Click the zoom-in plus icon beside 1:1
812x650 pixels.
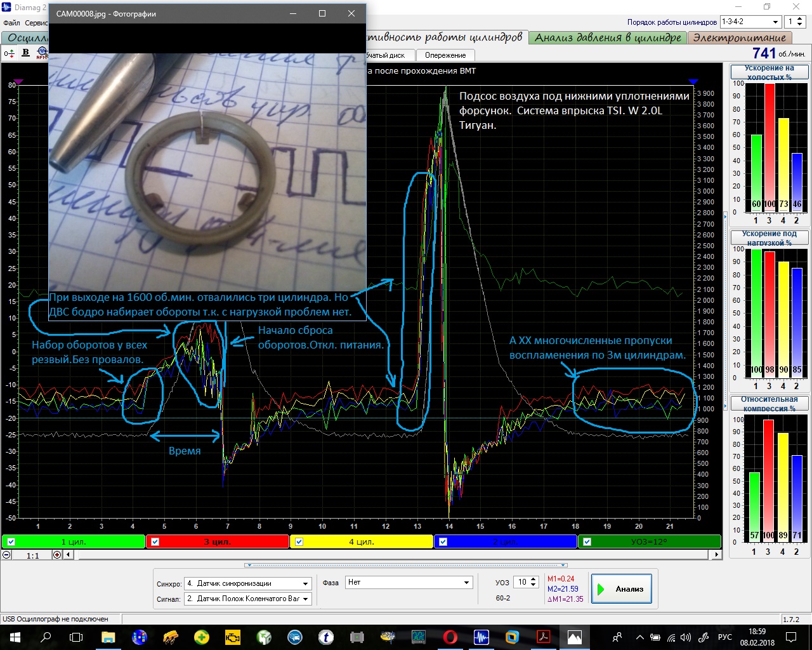point(57,554)
